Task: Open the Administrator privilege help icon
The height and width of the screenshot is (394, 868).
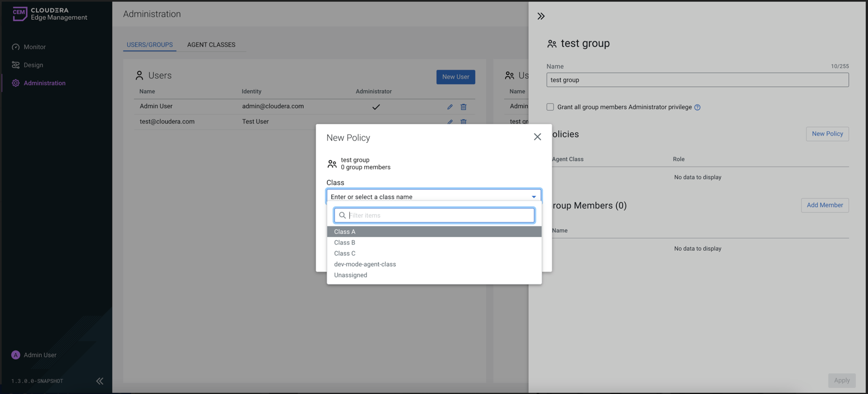Action: [697, 107]
